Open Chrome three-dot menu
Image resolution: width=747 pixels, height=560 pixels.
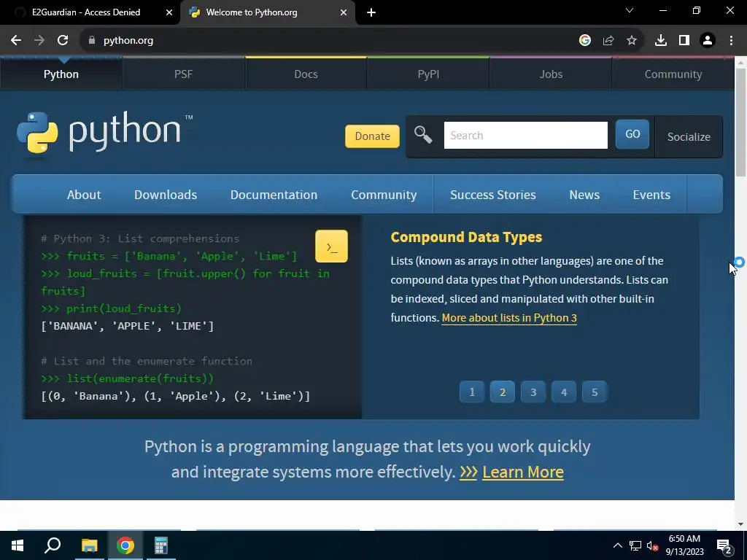731,41
